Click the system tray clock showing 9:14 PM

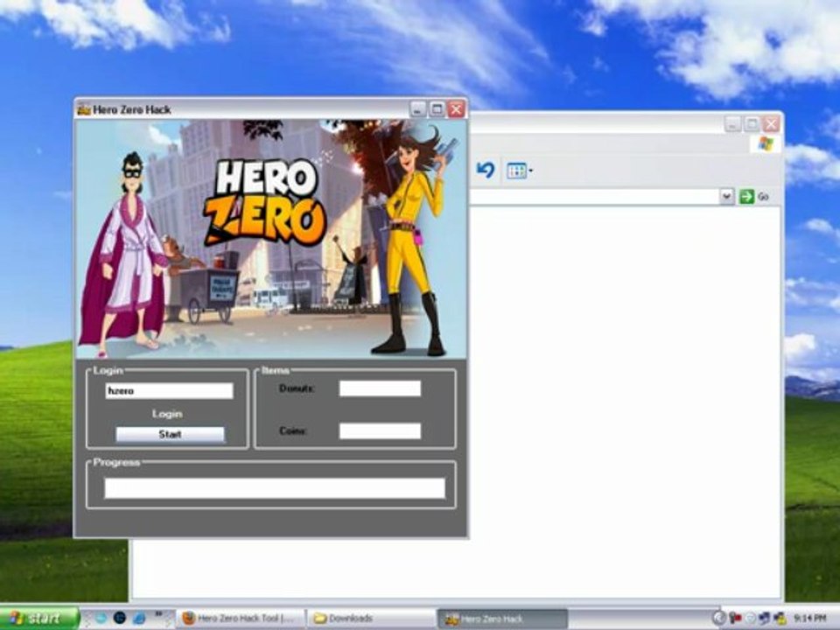click(x=809, y=619)
